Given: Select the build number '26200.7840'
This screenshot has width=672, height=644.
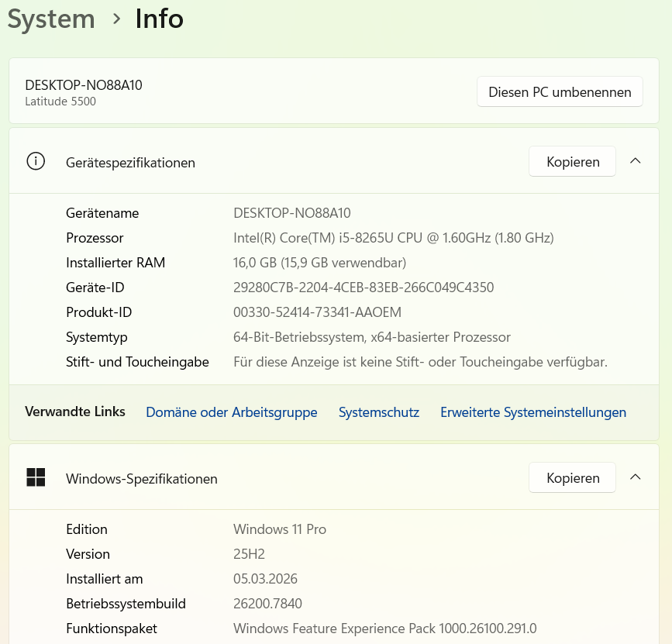Looking at the screenshot, I should [267, 604].
